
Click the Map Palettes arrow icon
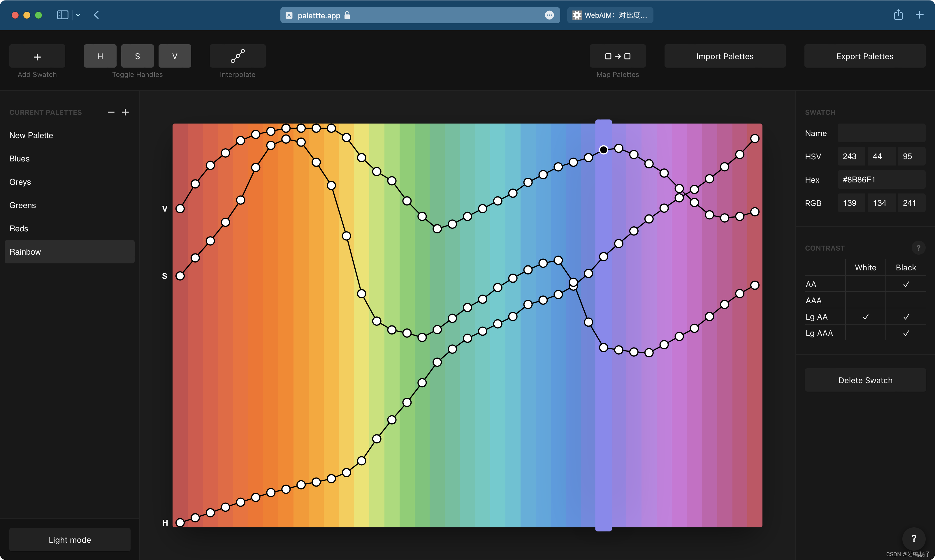click(x=618, y=56)
